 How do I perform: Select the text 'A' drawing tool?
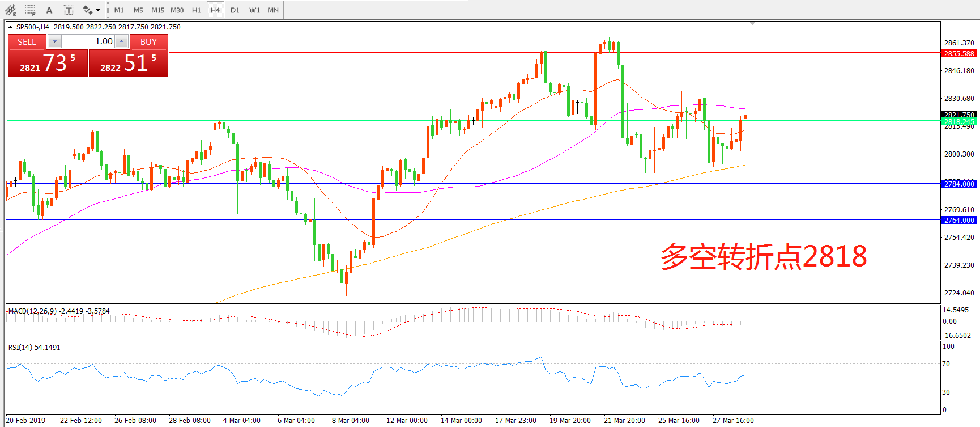[49, 10]
